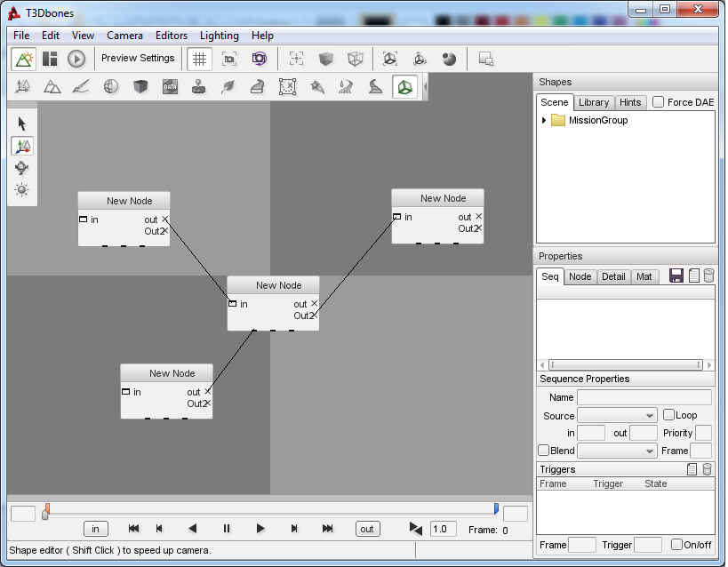The width and height of the screenshot is (728, 567).
Task: Click the trash icon beside the Mat tab
Action: 708,276
